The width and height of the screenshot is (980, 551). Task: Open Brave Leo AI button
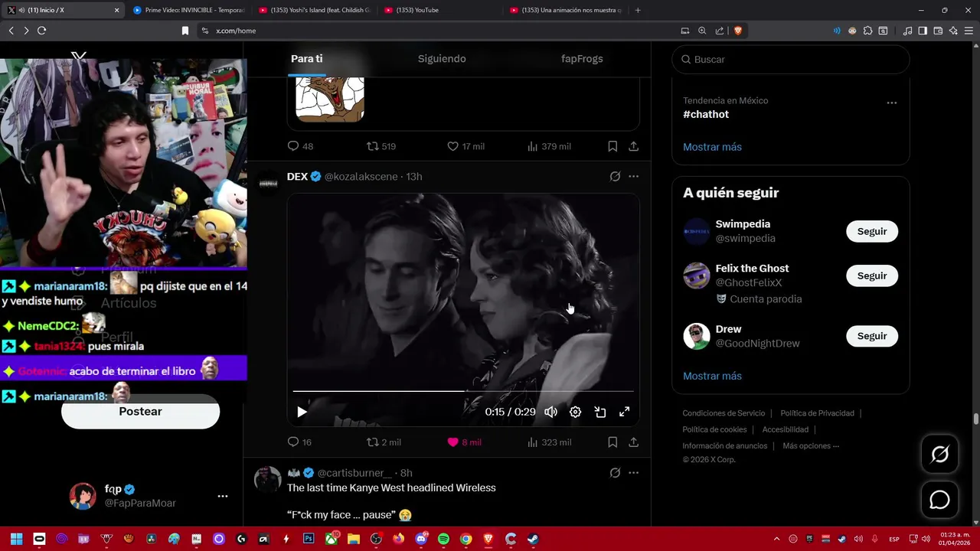coord(953,31)
